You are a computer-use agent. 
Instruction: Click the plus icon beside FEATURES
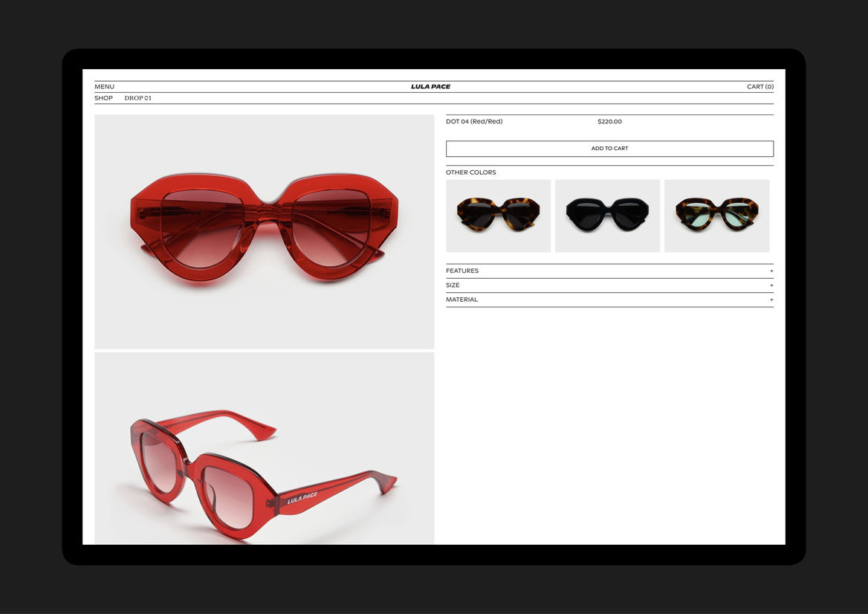pos(771,271)
